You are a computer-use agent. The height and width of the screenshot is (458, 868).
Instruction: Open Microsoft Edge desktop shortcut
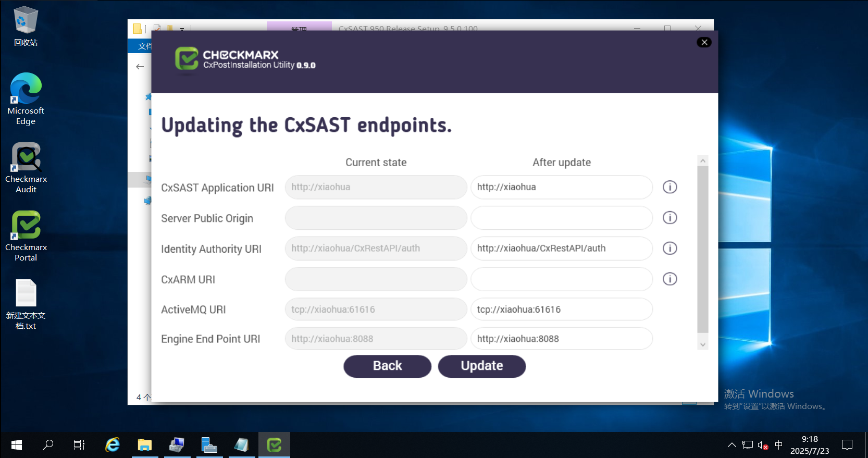point(26,99)
